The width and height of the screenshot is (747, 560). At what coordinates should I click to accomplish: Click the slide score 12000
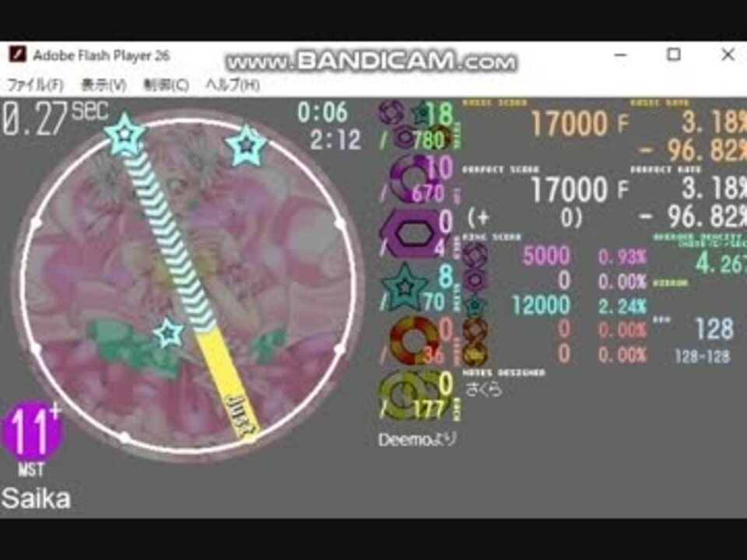coord(542,305)
